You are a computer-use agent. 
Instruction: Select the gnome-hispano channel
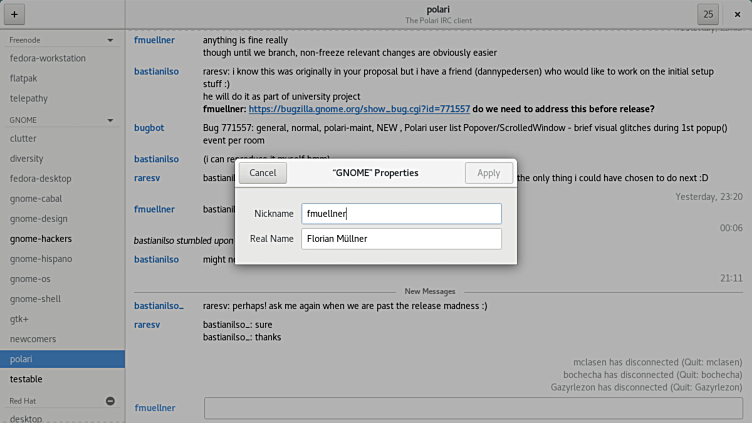[62, 259]
